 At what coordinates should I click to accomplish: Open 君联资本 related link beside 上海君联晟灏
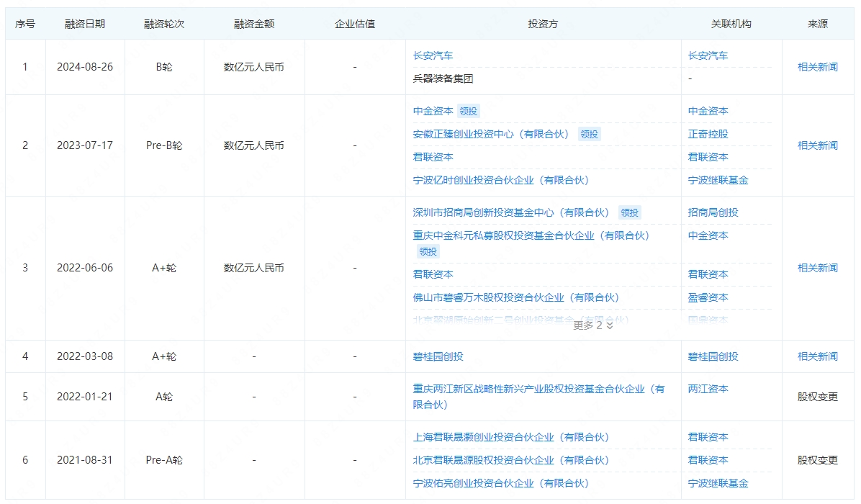tap(708, 437)
